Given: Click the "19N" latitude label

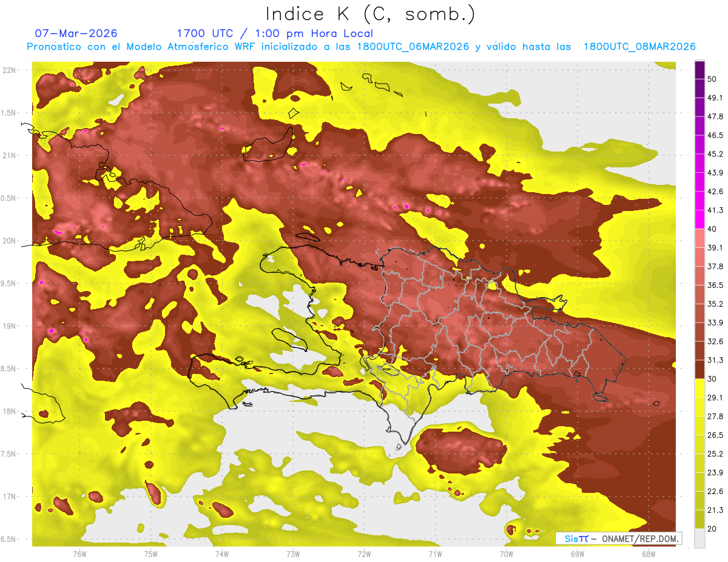Looking at the screenshot, I should tap(9, 326).
